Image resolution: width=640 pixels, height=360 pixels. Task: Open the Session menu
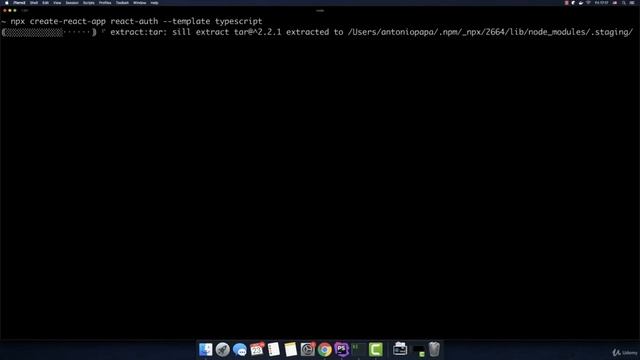[72, 3]
